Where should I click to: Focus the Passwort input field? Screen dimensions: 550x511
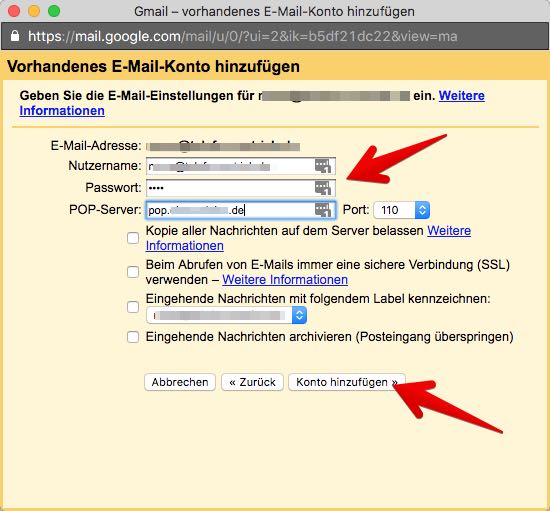241,188
